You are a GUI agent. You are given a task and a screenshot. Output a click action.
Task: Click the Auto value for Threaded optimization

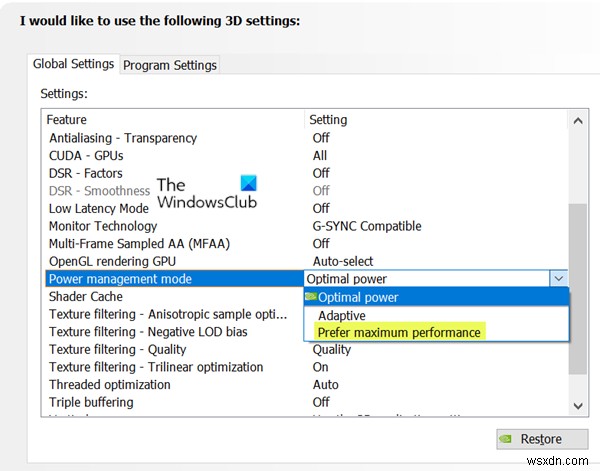326,385
